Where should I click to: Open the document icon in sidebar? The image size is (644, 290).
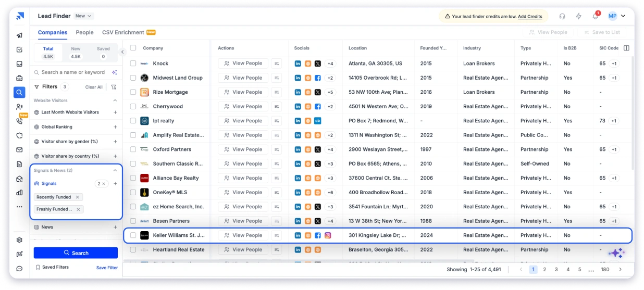pyautogui.click(x=19, y=164)
